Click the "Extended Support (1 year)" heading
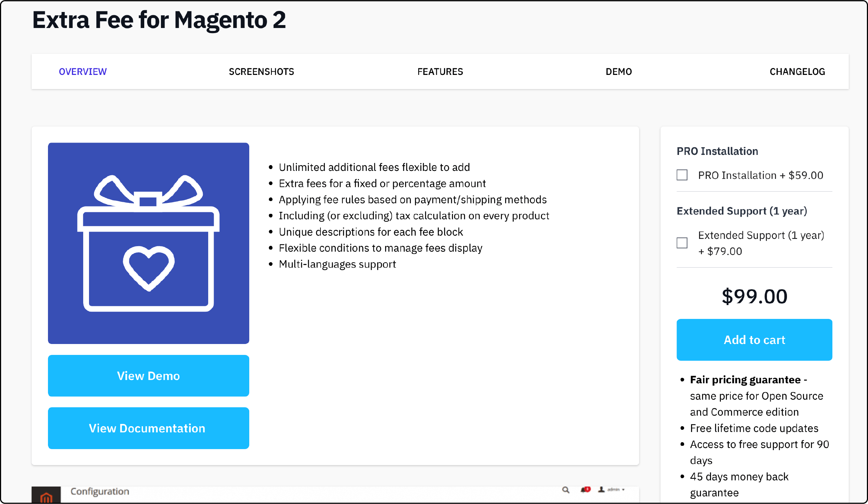The height and width of the screenshot is (504, 868). 742,211
